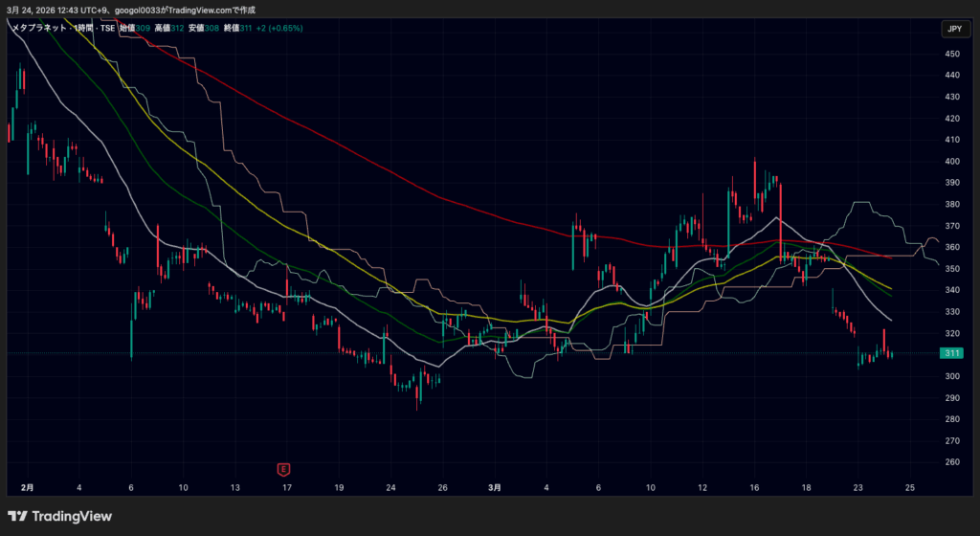Image resolution: width=980 pixels, height=536 pixels.
Task: Select the 終値 311 close value
Action: pyautogui.click(x=237, y=28)
